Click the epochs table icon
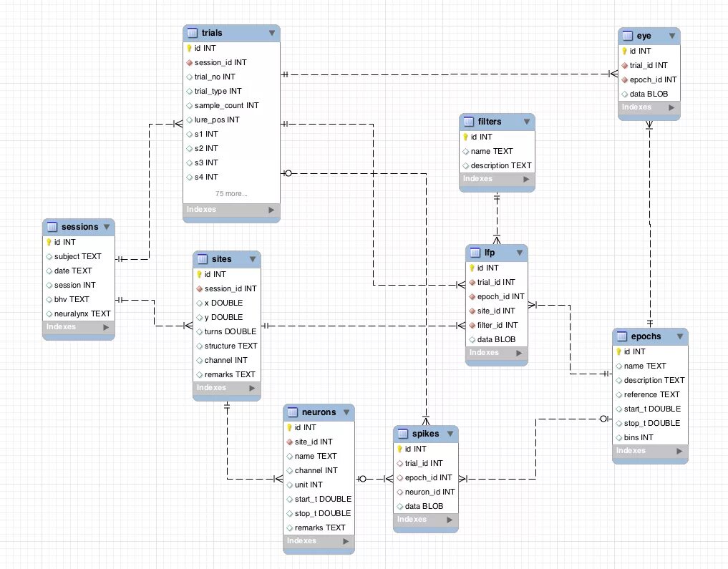 point(622,336)
